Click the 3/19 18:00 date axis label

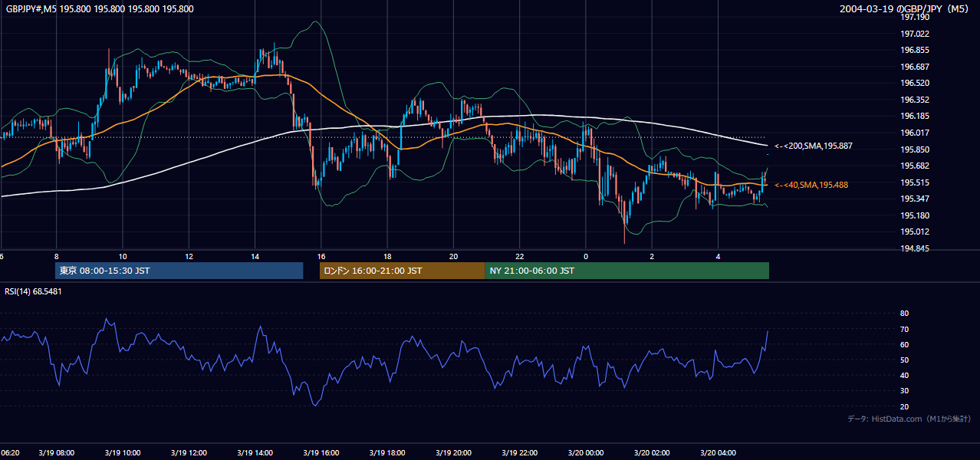pos(387,453)
